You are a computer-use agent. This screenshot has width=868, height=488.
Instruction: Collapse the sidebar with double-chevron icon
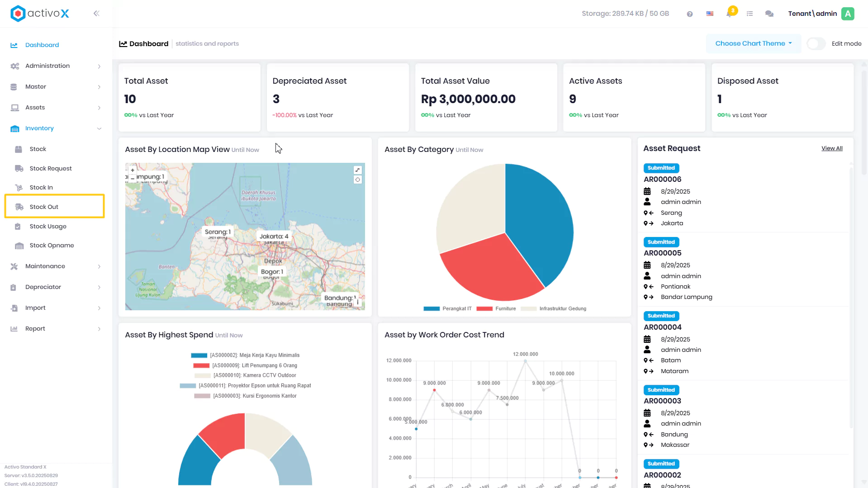(96, 14)
